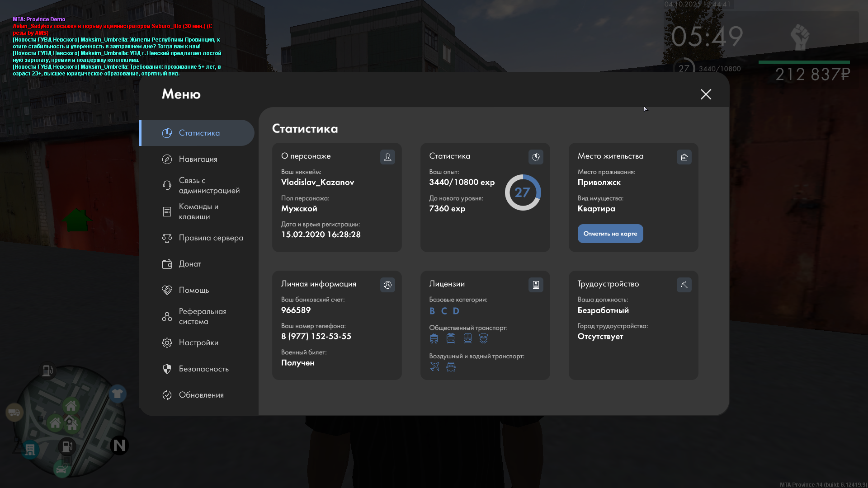Close the Меню window with X
The height and width of the screenshot is (488, 868).
pyautogui.click(x=706, y=94)
